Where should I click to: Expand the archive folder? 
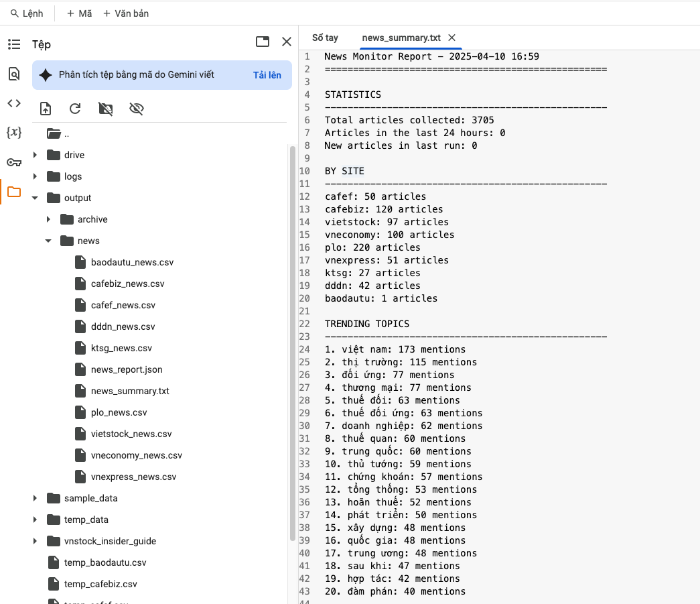point(48,220)
